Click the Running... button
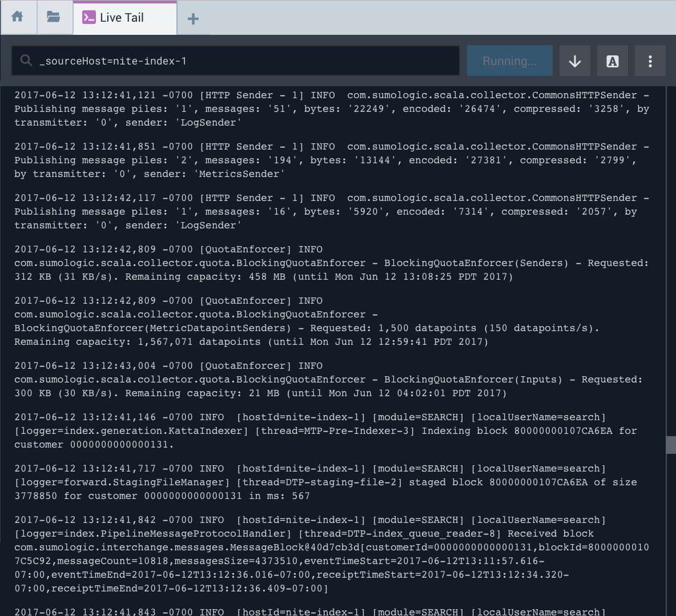 (509, 61)
